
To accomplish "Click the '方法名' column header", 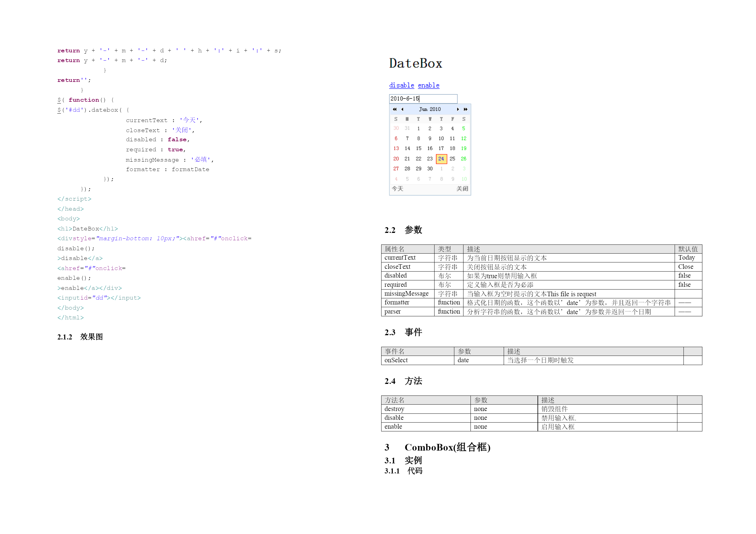I will coord(426,400).
